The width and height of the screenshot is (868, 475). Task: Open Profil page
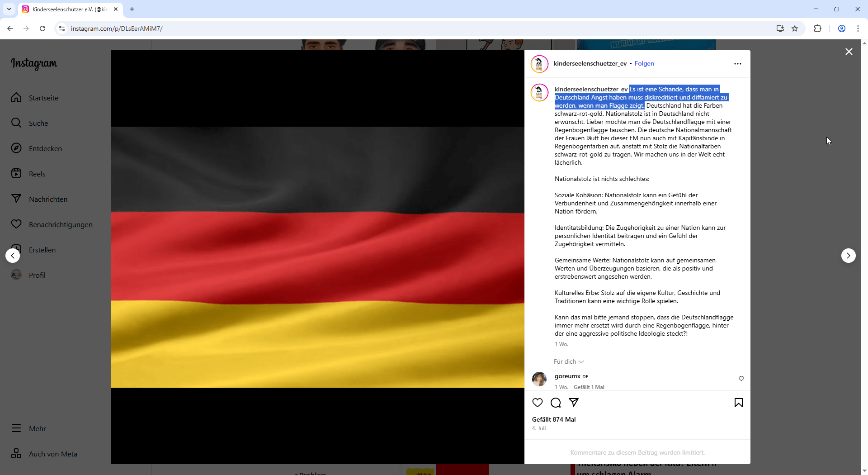coord(28,275)
